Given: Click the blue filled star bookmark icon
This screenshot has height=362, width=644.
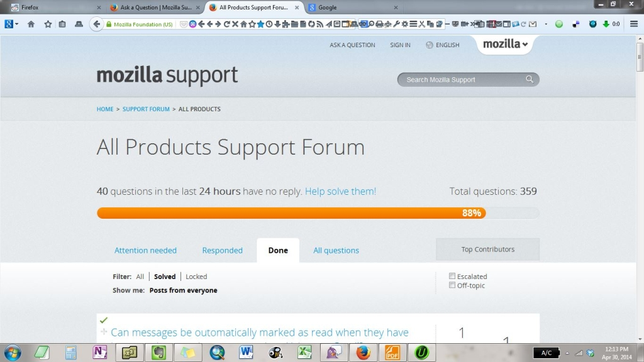Looking at the screenshot, I should click(x=260, y=25).
